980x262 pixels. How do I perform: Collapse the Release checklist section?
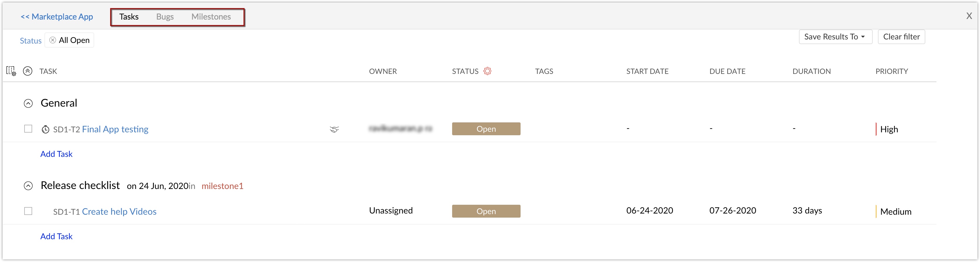click(28, 186)
